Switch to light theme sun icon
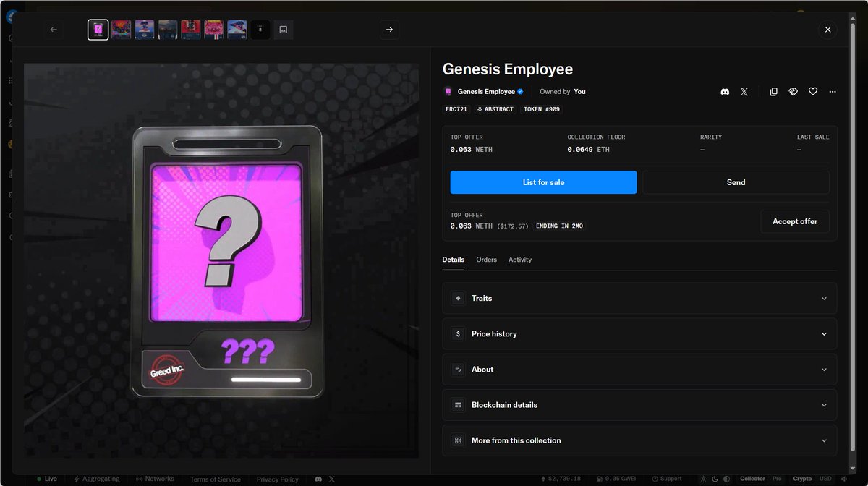Screen dimensions: 868x486 click(x=703, y=479)
